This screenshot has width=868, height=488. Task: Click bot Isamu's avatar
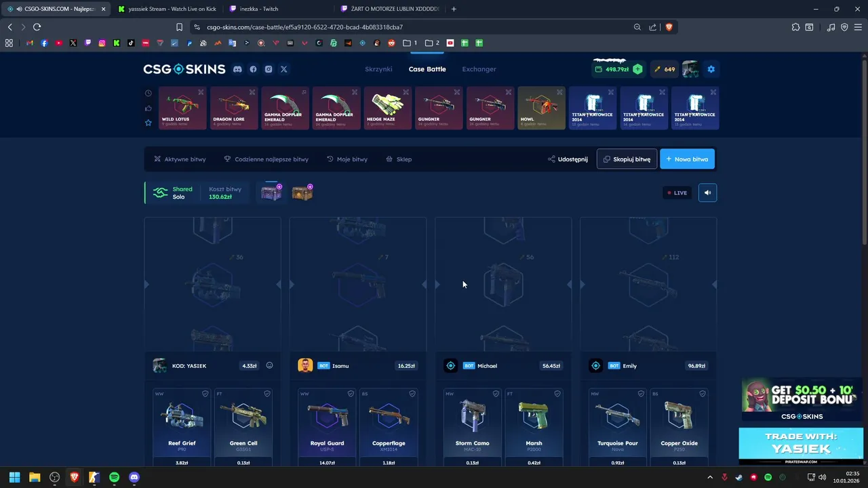pos(305,365)
